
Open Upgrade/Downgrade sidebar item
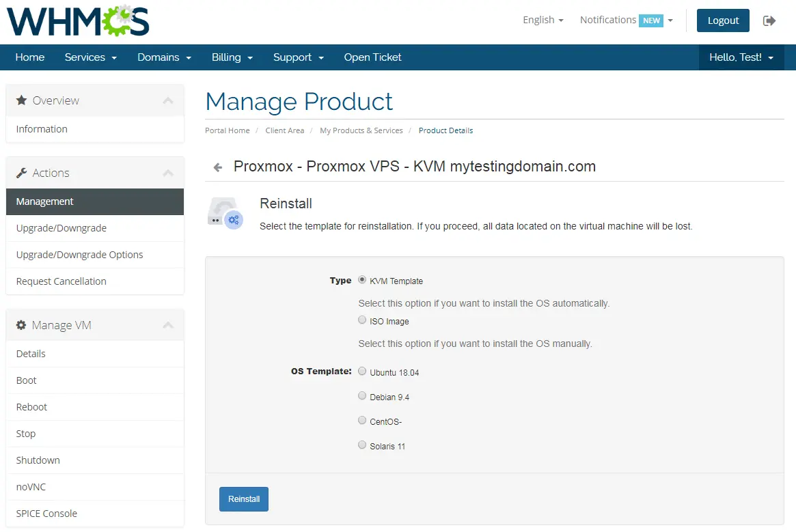click(95, 228)
